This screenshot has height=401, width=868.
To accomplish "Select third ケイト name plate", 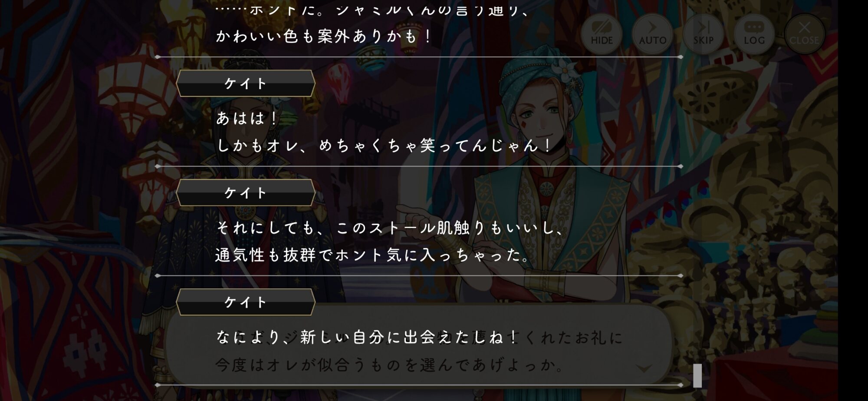I will point(246,302).
